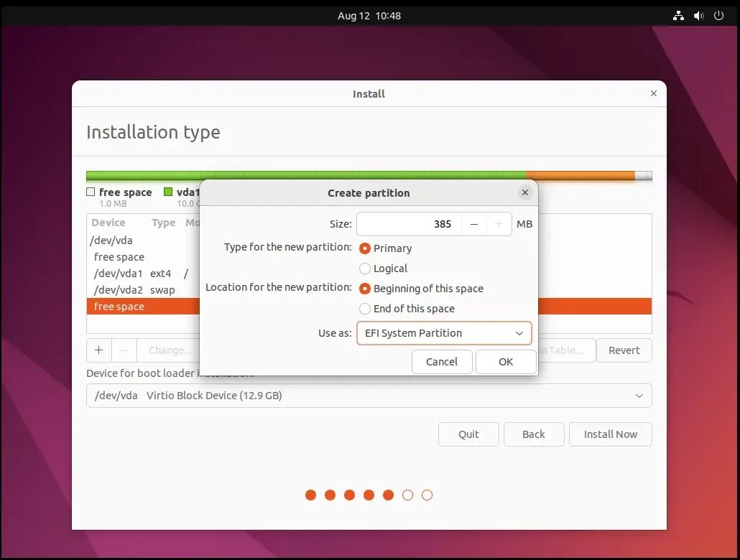Click the green segment of partition bar
740x560 pixels.
point(306,175)
